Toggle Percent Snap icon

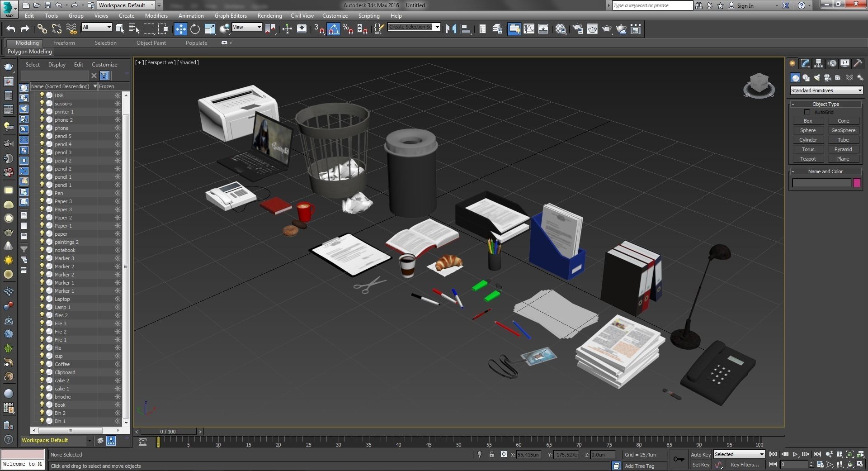[x=348, y=29]
